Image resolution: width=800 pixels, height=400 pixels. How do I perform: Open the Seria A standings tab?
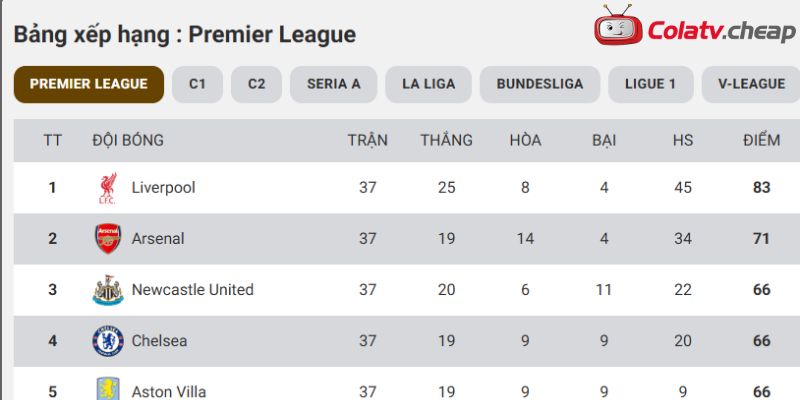(334, 84)
